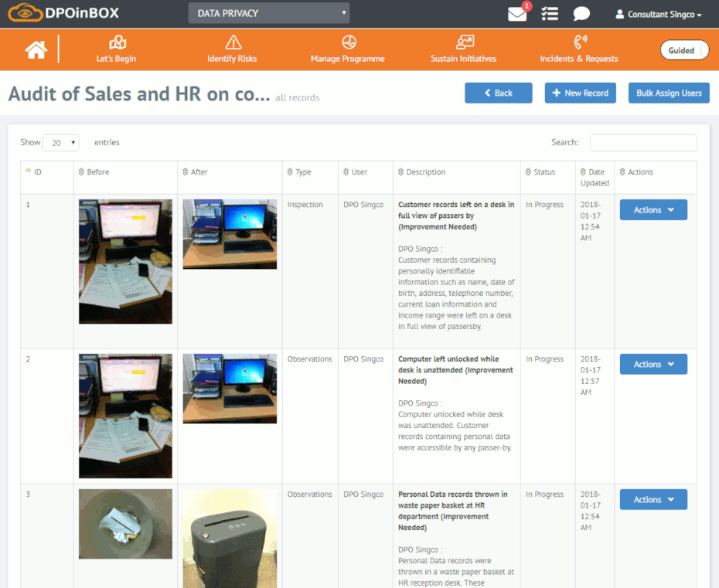Go to Sustain Initiatives section
This screenshot has height=588, width=719.
click(x=464, y=49)
